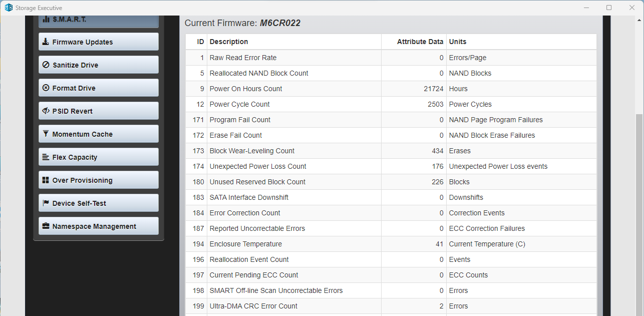Click the Sanitize Drive prohibition icon
Viewport: 644px width, 316px height.
pos(46,65)
